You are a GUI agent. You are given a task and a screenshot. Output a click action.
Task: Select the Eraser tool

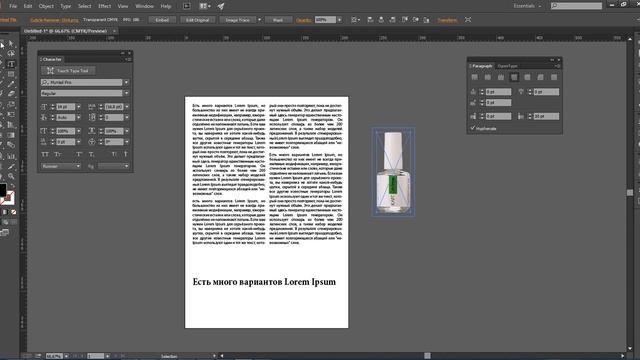11,94
